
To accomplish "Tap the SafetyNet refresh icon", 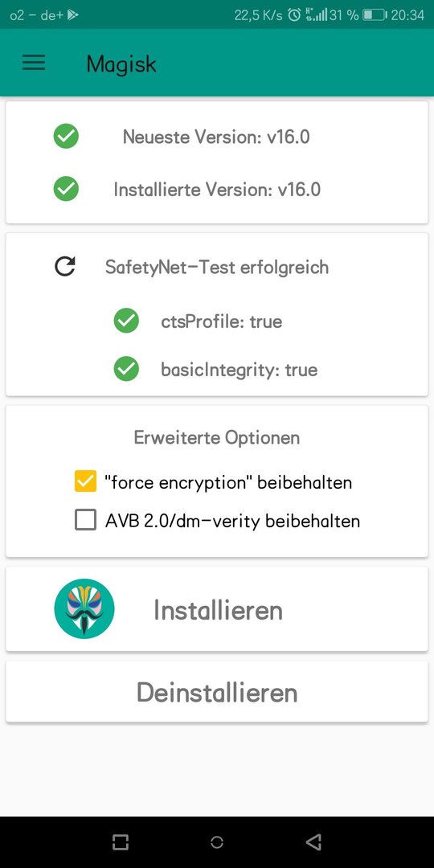I will (x=65, y=267).
